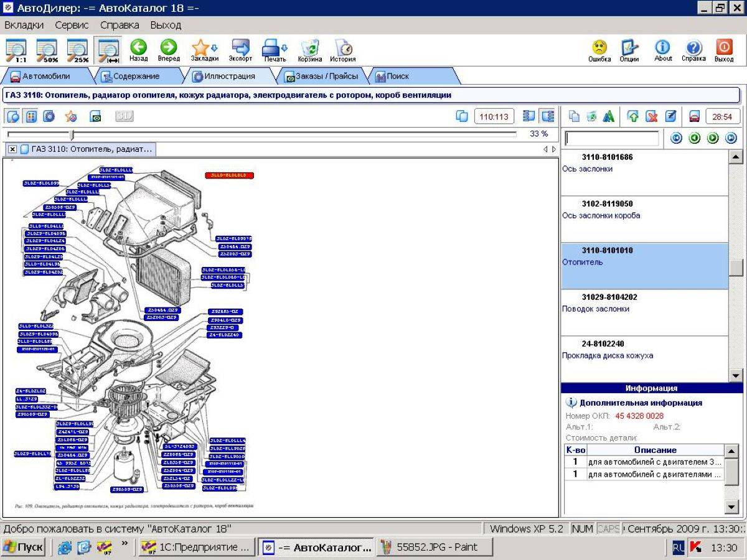Set zoom to 50% in toolbar
747x560 pixels.
(x=47, y=50)
